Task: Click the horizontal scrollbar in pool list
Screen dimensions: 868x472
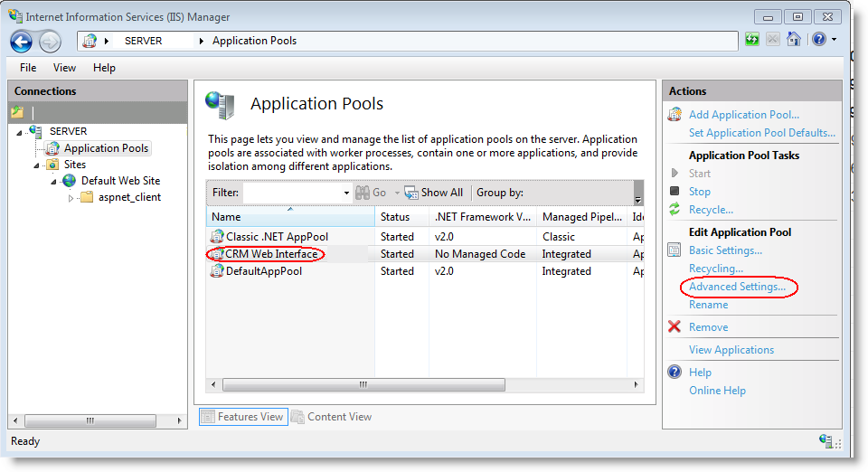Action: pyautogui.click(x=362, y=384)
